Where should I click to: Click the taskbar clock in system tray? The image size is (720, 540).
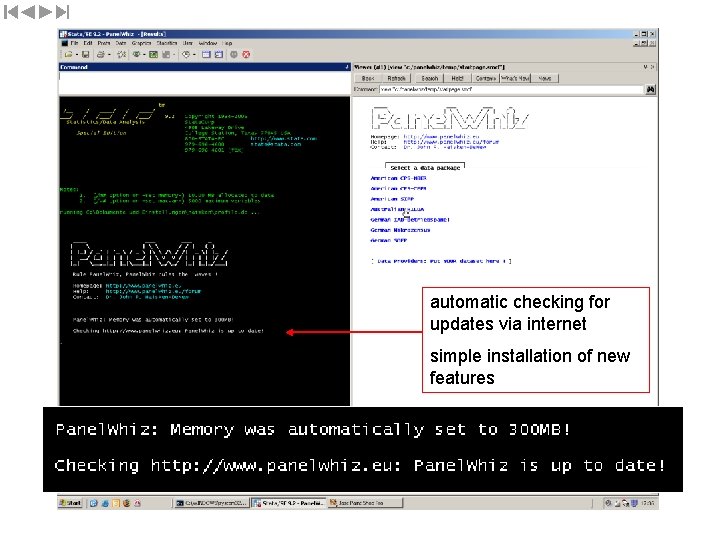point(648,503)
